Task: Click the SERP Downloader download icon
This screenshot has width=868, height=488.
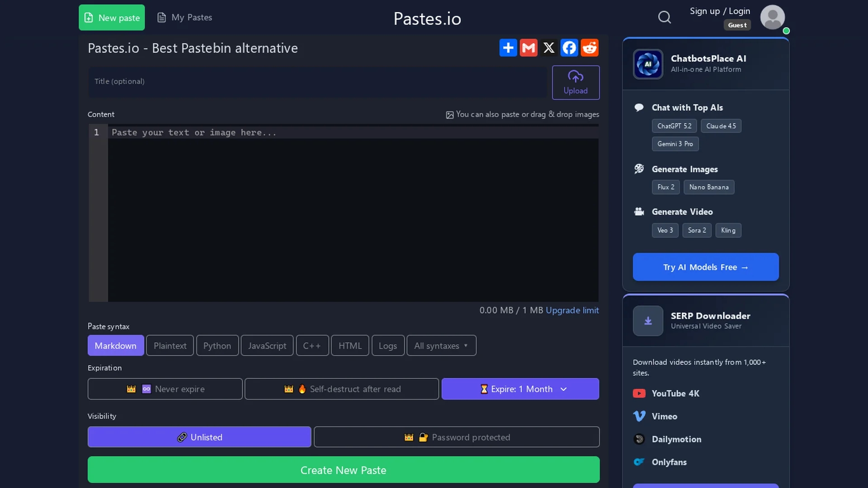Action: coord(648,321)
